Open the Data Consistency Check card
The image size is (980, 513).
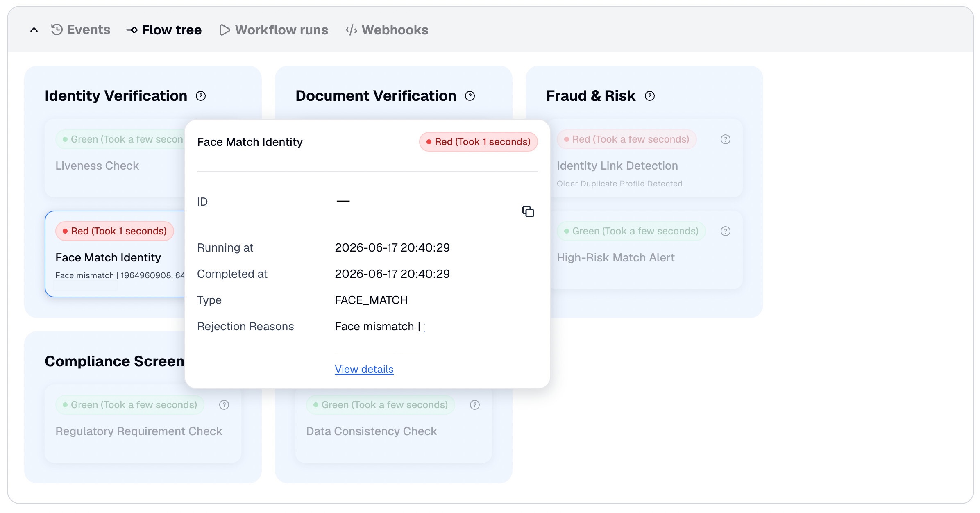click(x=394, y=426)
